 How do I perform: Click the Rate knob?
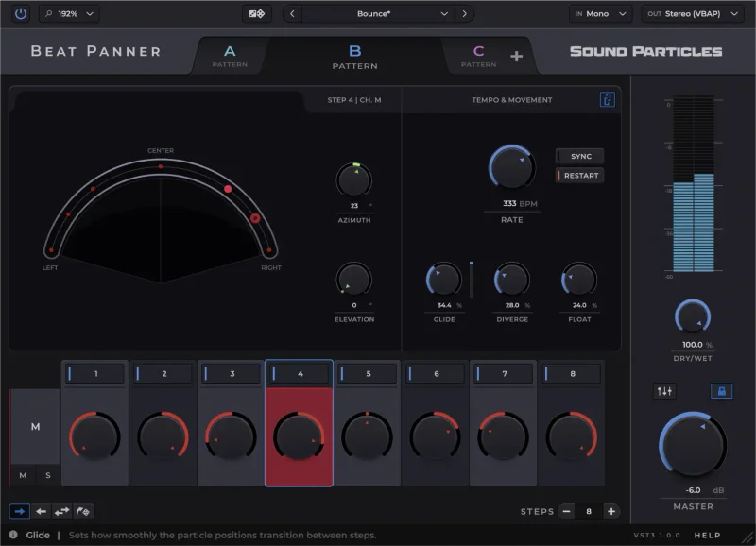pos(511,168)
